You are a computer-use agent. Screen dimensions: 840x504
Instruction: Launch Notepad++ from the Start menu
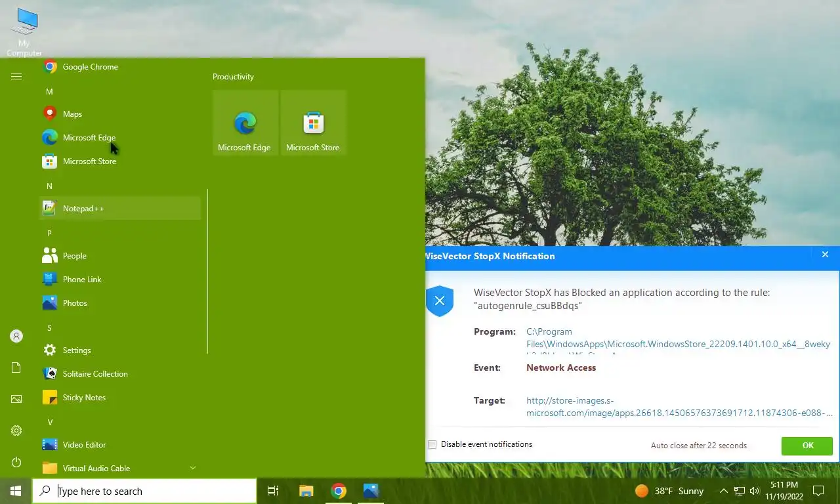[120, 209]
